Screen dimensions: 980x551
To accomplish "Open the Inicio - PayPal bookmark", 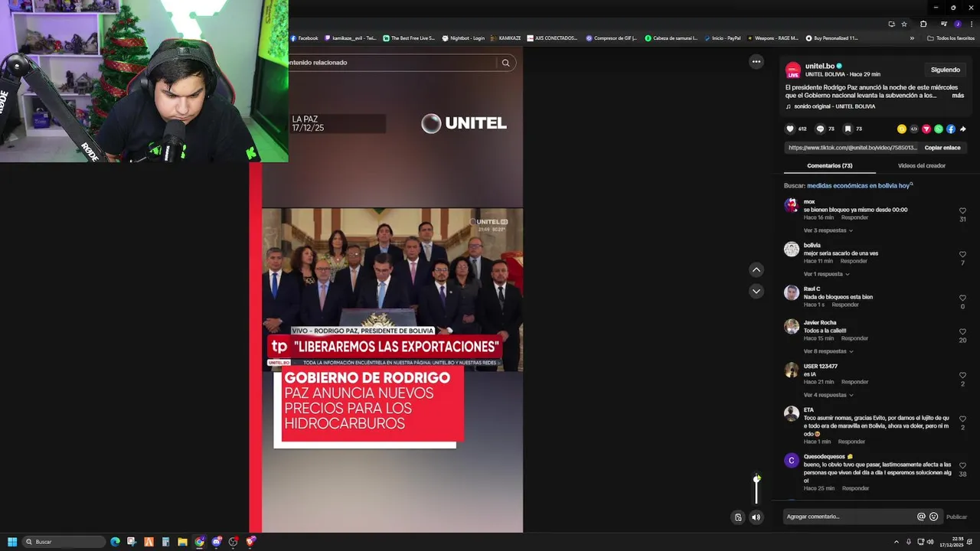I will pos(722,37).
